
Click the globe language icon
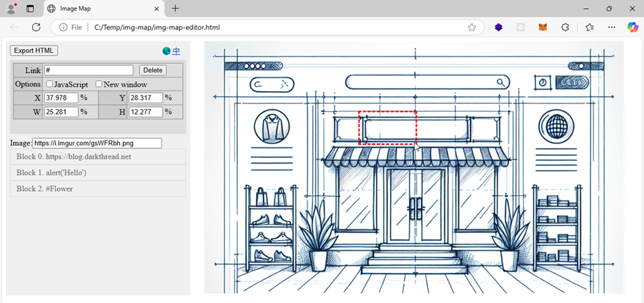[166, 51]
